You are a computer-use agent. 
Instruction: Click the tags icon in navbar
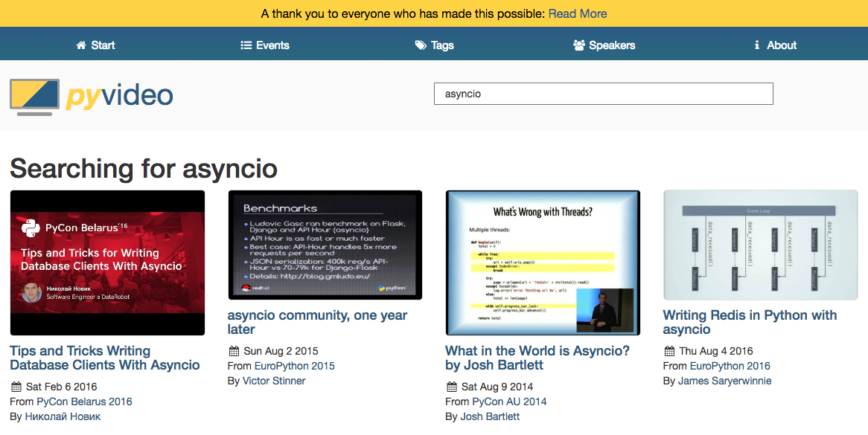[x=421, y=45]
